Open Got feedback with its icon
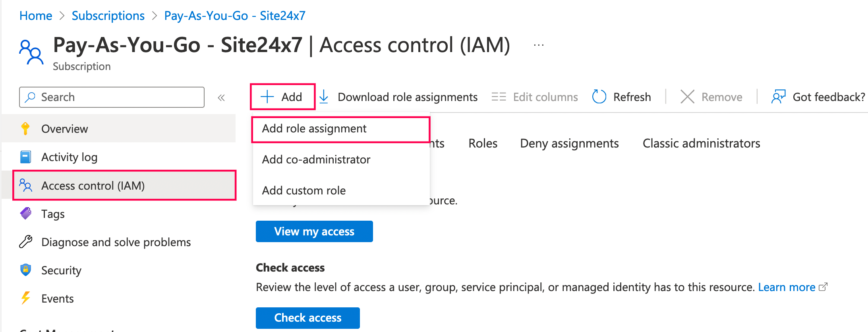This screenshot has width=868, height=332. tap(779, 97)
